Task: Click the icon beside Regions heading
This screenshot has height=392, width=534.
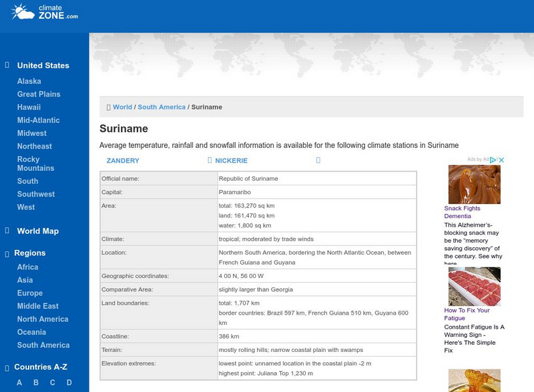Action: coord(7,253)
